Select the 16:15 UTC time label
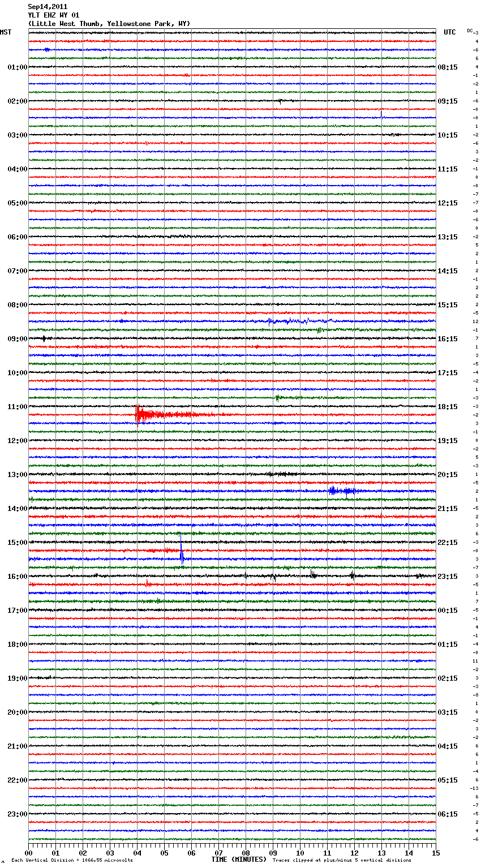 [x=448, y=339]
